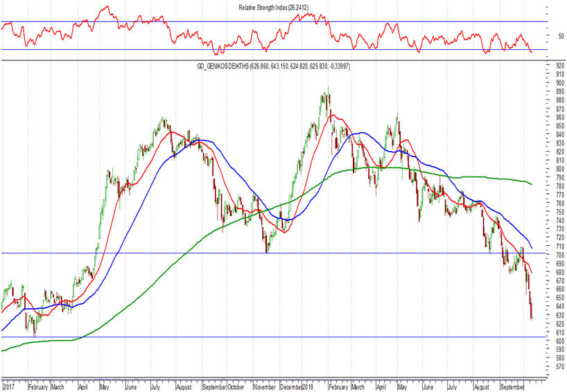Click the 920 price axis label
The image size is (567, 392).
(x=552, y=66)
